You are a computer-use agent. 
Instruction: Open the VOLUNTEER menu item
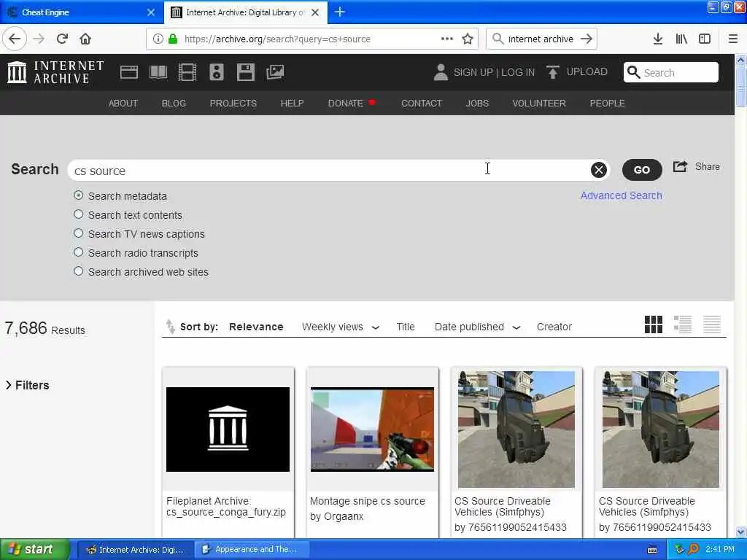click(539, 104)
